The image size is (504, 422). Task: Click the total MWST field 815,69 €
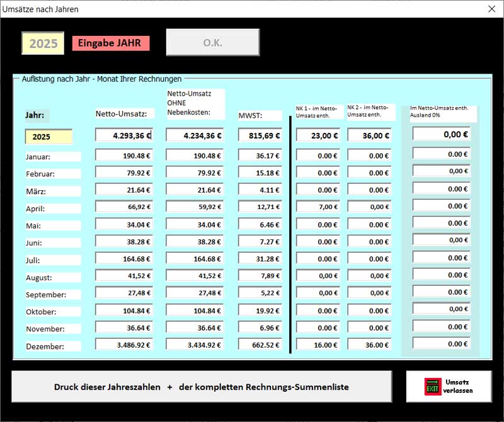coord(260,135)
